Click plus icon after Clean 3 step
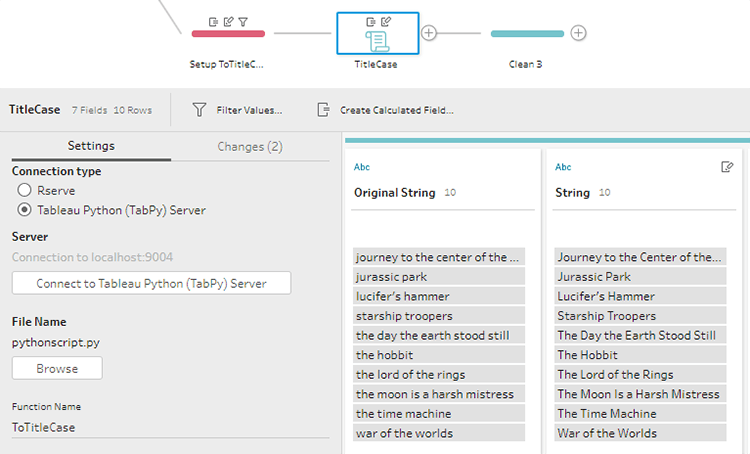 [578, 33]
